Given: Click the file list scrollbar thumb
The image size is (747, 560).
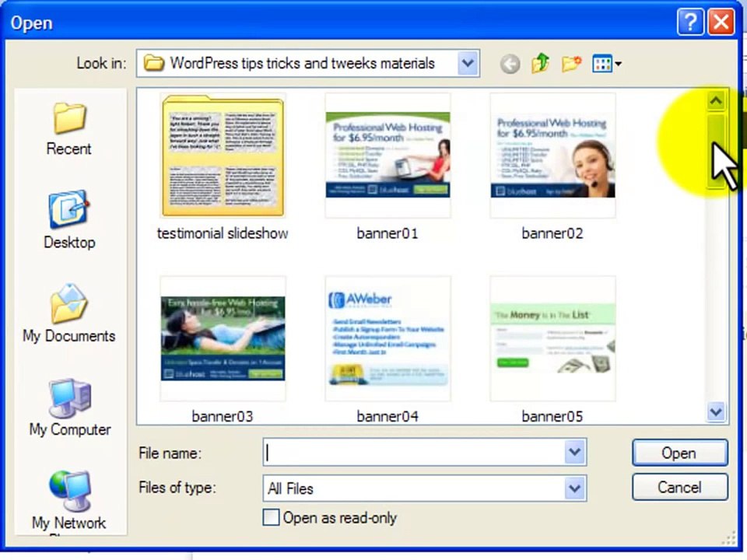Looking at the screenshot, I should click(x=716, y=151).
